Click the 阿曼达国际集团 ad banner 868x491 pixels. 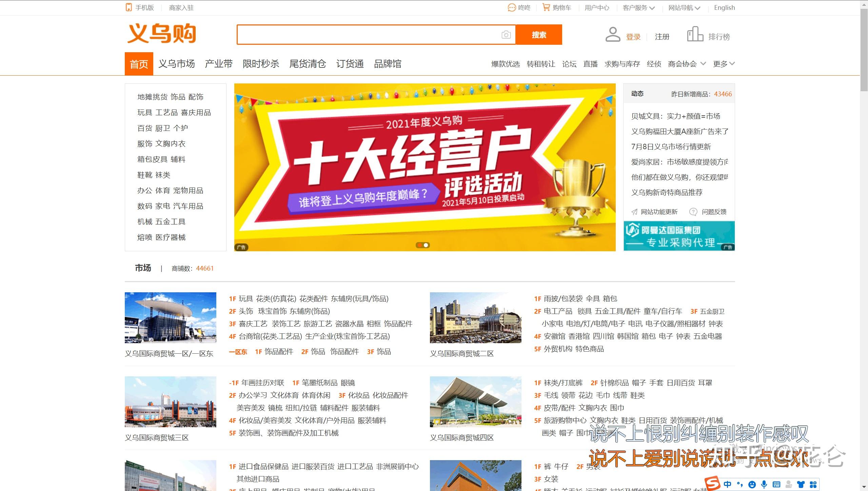[679, 236]
